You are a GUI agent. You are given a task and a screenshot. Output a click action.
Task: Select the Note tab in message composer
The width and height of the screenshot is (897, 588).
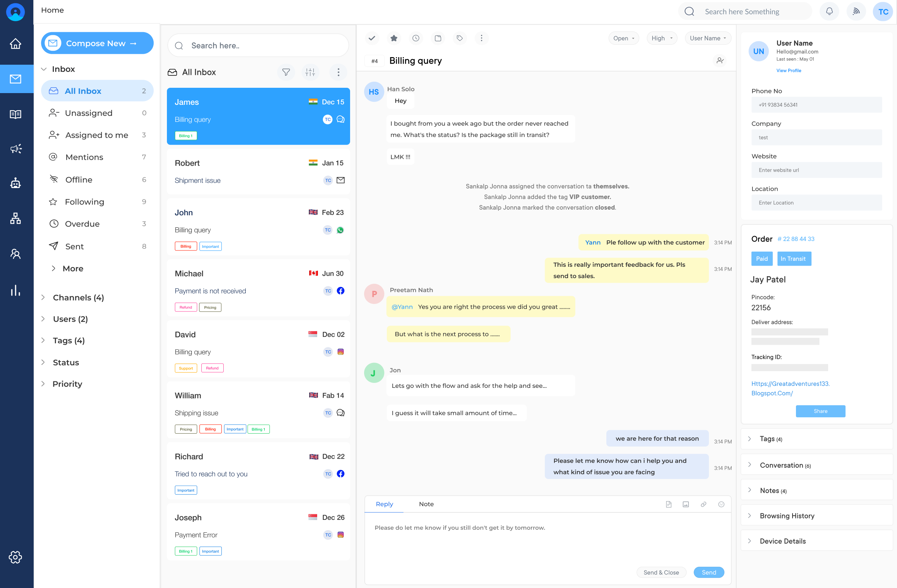(x=427, y=504)
